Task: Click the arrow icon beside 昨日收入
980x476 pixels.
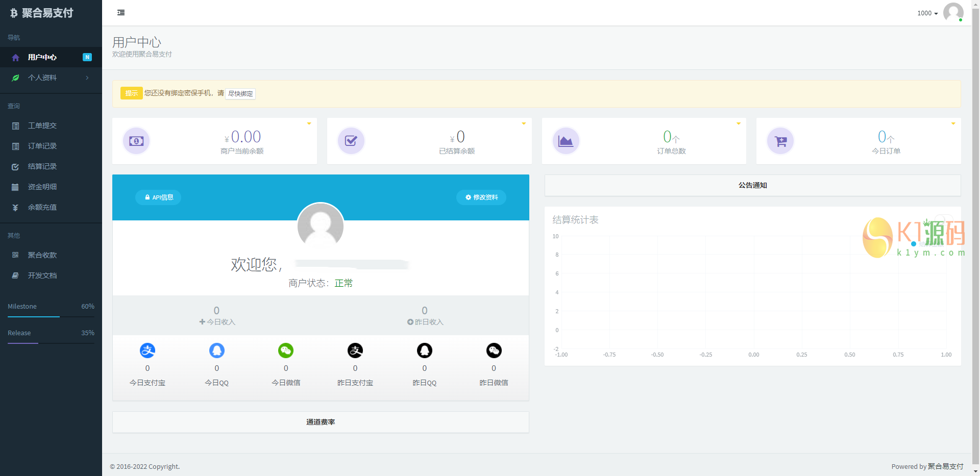Action: pos(410,322)
